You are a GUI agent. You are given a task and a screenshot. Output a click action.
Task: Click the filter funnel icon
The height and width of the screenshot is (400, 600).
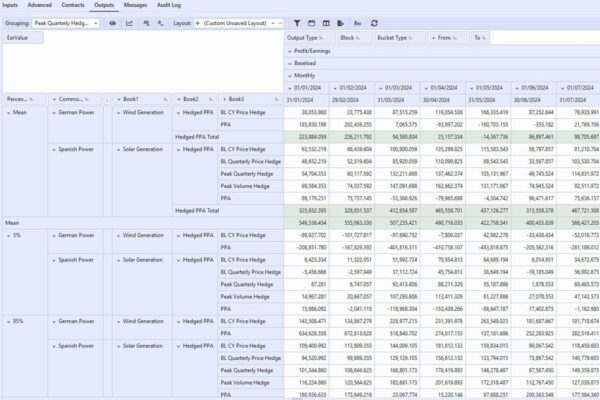[x=297, y=23]
